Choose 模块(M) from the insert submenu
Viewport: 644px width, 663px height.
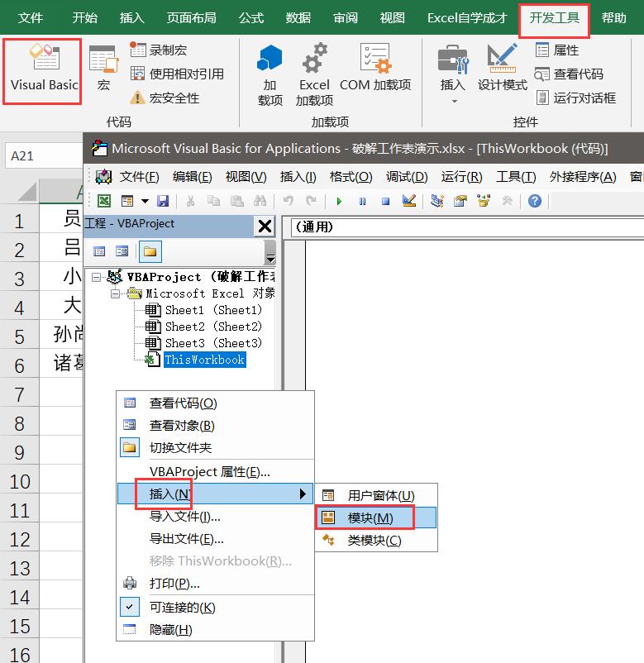(370, 518)
